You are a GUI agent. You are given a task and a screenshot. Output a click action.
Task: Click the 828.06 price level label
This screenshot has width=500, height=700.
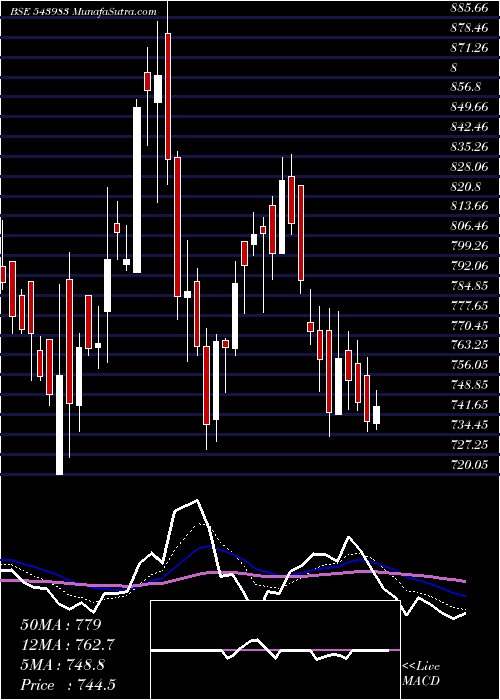pos(470,166)
